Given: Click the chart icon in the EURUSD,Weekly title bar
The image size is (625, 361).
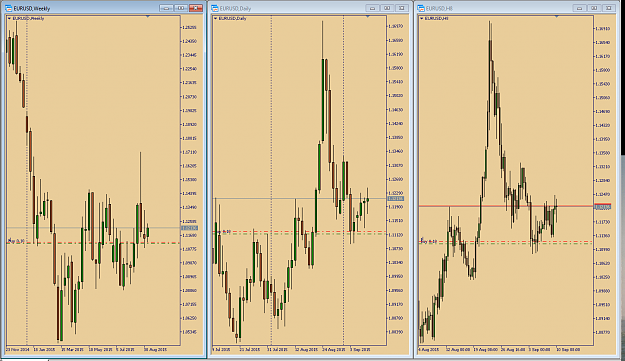Looking at the screenshot, I should 8,8.
